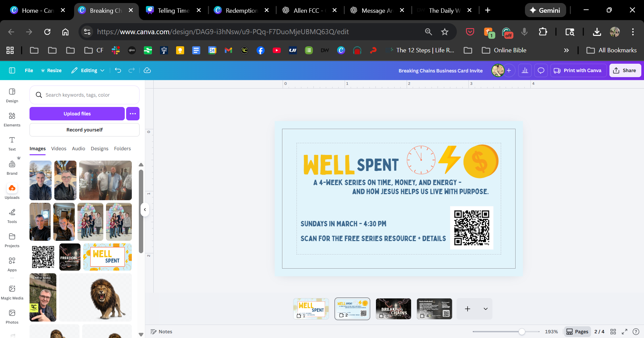644x338 pixels.
Task: Toggle the left sidebar panel icon
Action: coord(12,70)
